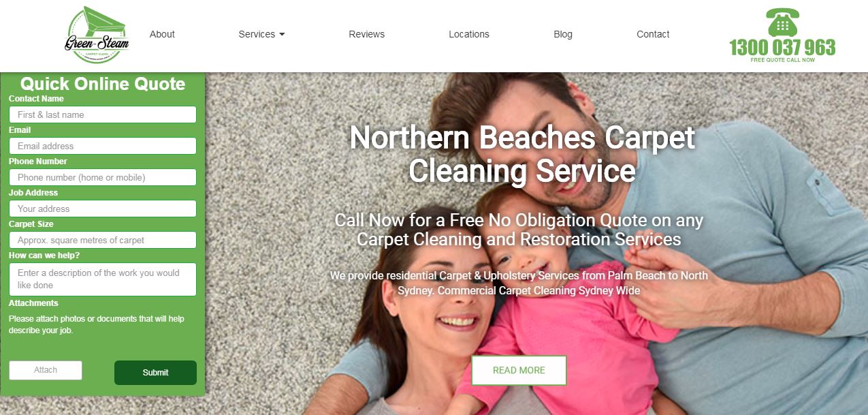Image resolution: width=868 pixels, height=415 pixels.
Task: Click the green telephone icon
Action: (x=782, y=22)
